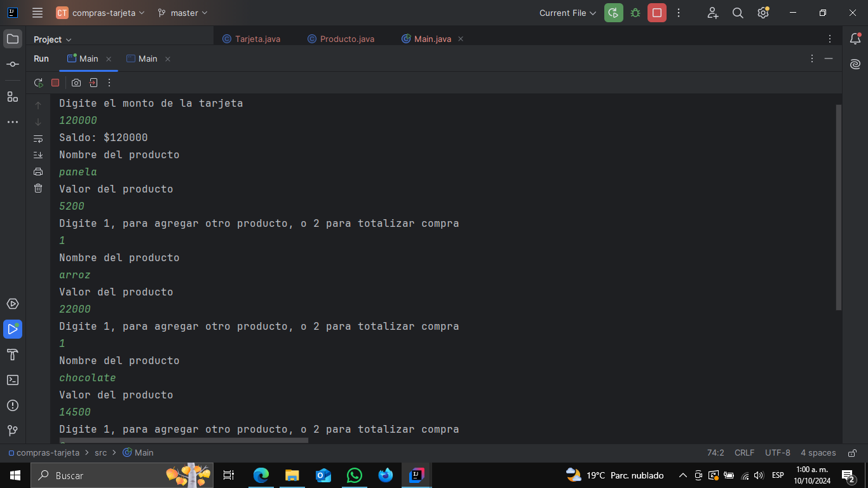
Task: Open Run toolbar more actions
Action: [109, 83]
